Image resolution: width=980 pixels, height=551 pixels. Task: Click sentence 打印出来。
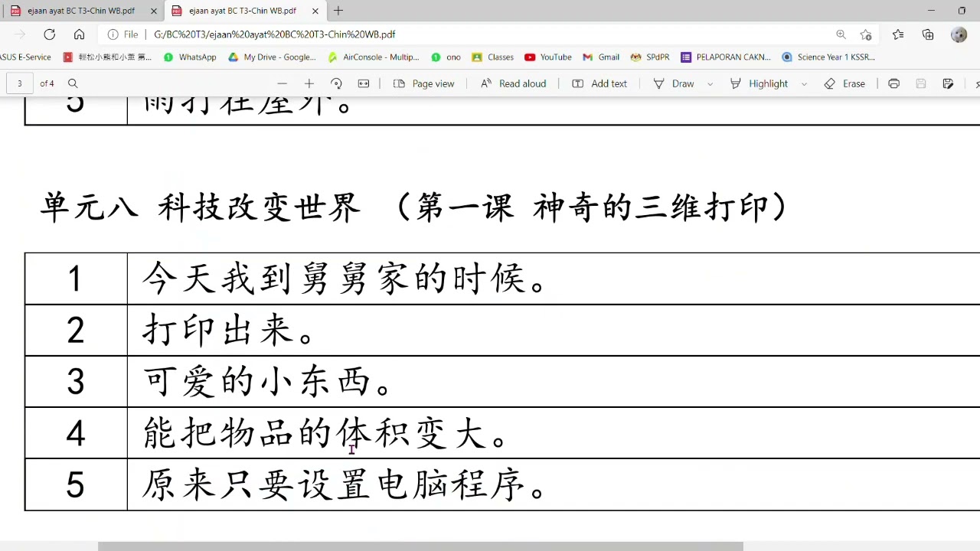[x=228, y=330]
